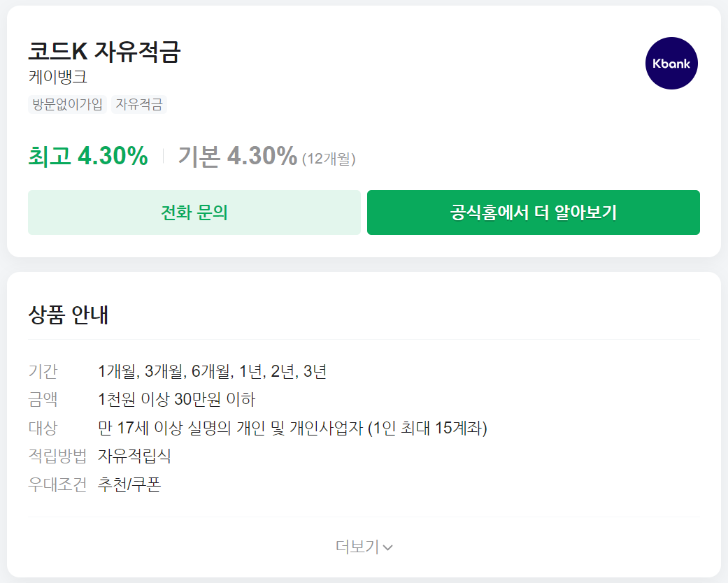Screen dimensions: 728x583
Task: Select the 자유적금 tag badge
Action: coord(139,105)
